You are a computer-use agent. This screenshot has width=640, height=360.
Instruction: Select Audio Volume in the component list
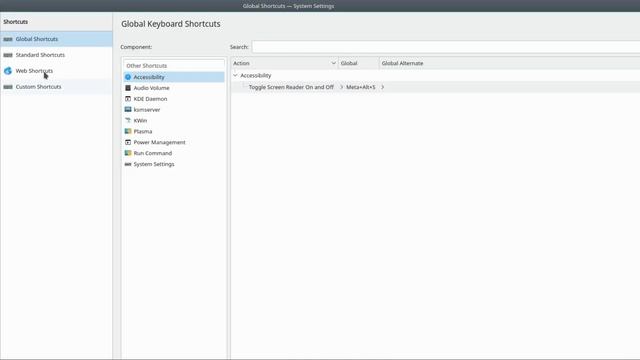tap(174, 88)
